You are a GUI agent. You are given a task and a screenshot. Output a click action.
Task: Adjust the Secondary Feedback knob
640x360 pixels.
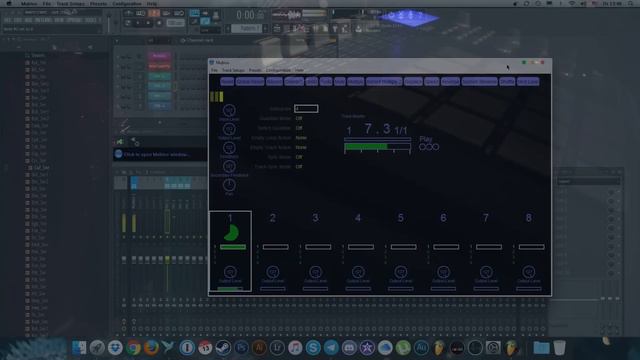(x=229, y=166)
